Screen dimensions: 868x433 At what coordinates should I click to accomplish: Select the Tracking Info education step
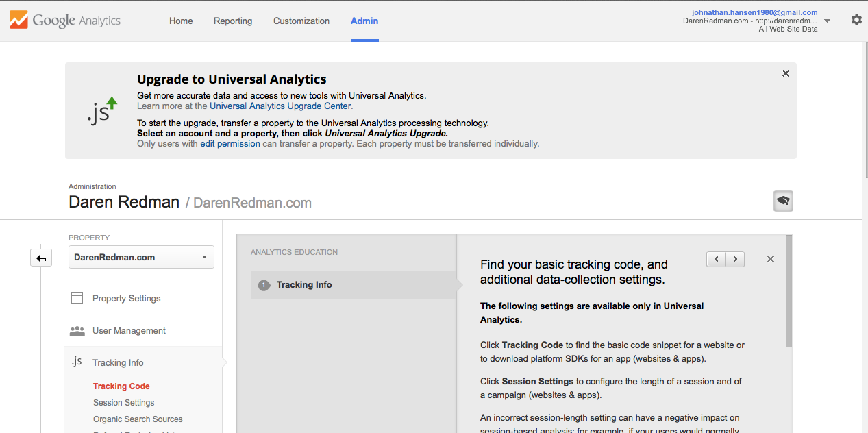tap(354, 285)
